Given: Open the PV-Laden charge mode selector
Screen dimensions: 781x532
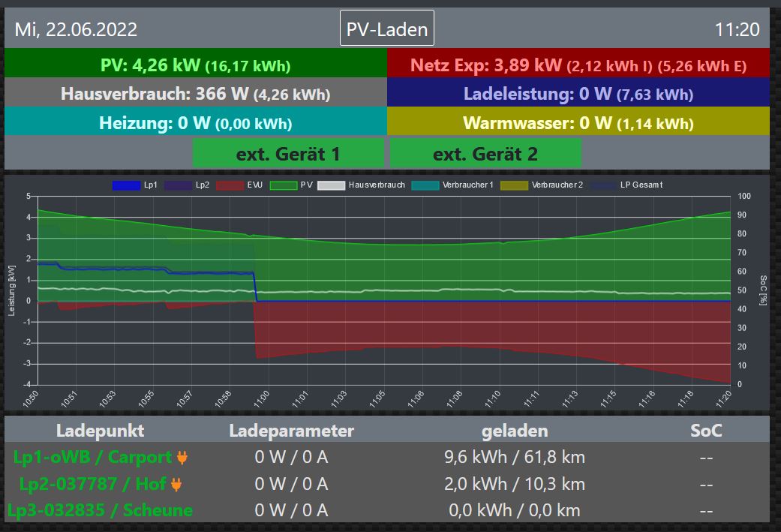Looking at the screenshot, I should [386, 29].
